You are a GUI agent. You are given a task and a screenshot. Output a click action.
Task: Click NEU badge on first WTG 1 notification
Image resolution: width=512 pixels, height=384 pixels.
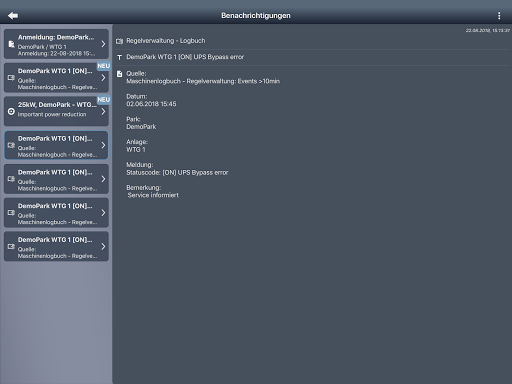tap(104, 66)
